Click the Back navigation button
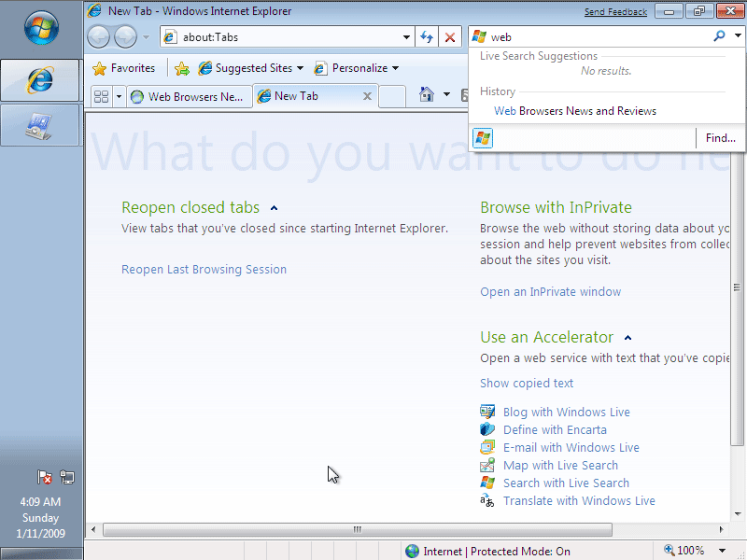 tap(99, 37)
